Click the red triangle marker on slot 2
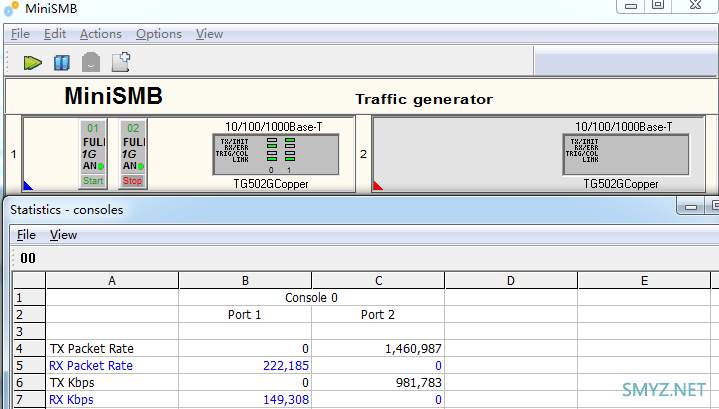 (x=377, y=186)
